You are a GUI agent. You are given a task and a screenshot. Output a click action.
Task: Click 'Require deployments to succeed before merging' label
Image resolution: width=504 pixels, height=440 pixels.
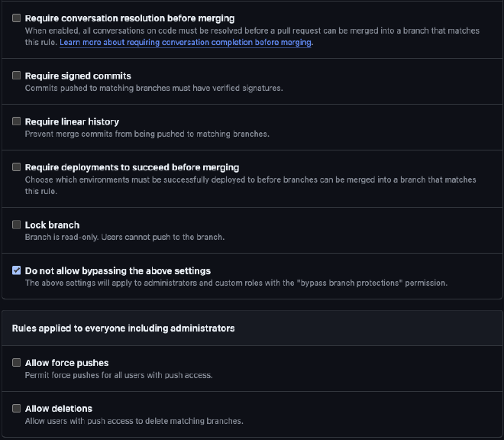click(x=132, y=167)
